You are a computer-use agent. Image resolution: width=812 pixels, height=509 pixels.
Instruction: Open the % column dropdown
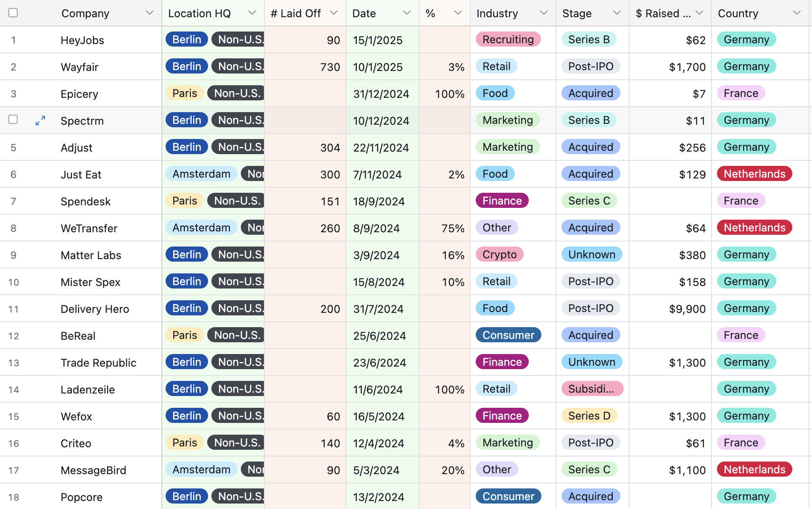pos(458,13)
